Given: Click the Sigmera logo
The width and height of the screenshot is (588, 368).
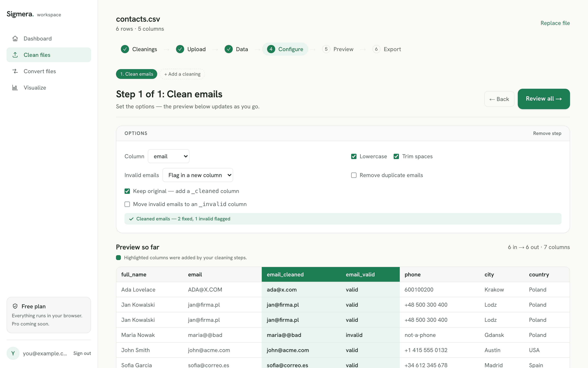Looking at the screenshot, I should pyautogui.click(x=20, y=14).
